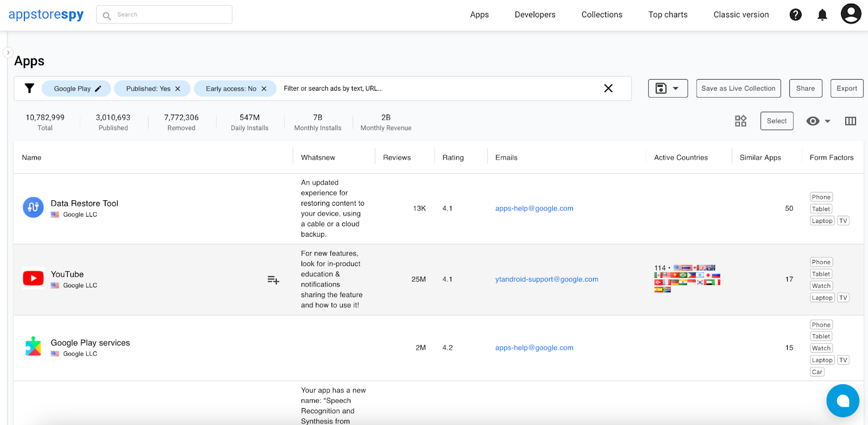868x425 pixels.
Task: Sort by the Name column header
Action: pyautogui.click(x=31, y=157)
